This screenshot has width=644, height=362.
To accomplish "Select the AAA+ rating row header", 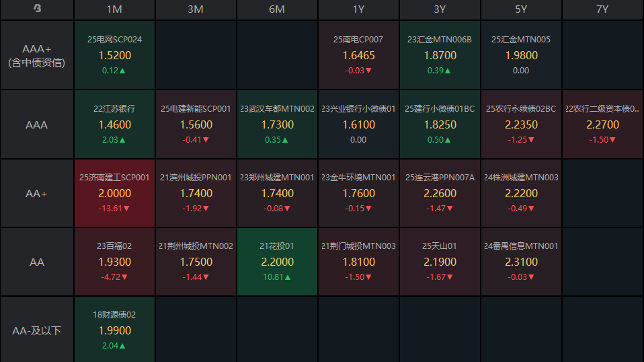I will [37, 55].
